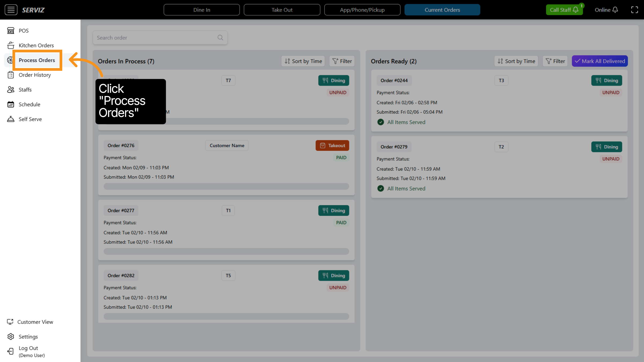Toggle fullscreen mode icon
The image size is (644, 362).
634,10
